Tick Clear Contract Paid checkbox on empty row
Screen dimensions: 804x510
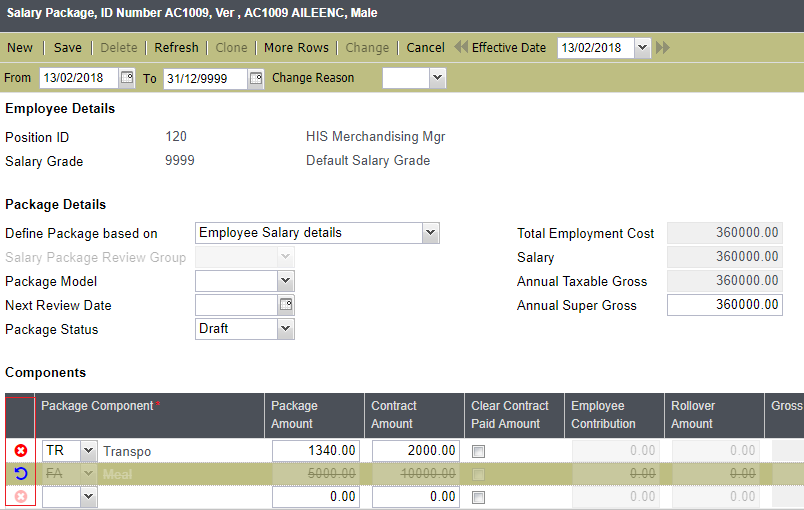coord(478,497)
